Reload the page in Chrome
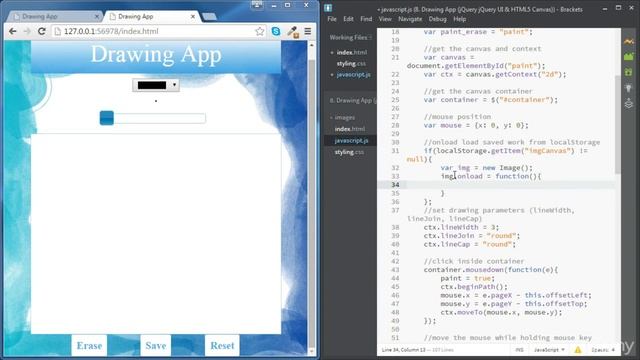 pos(41,31)
